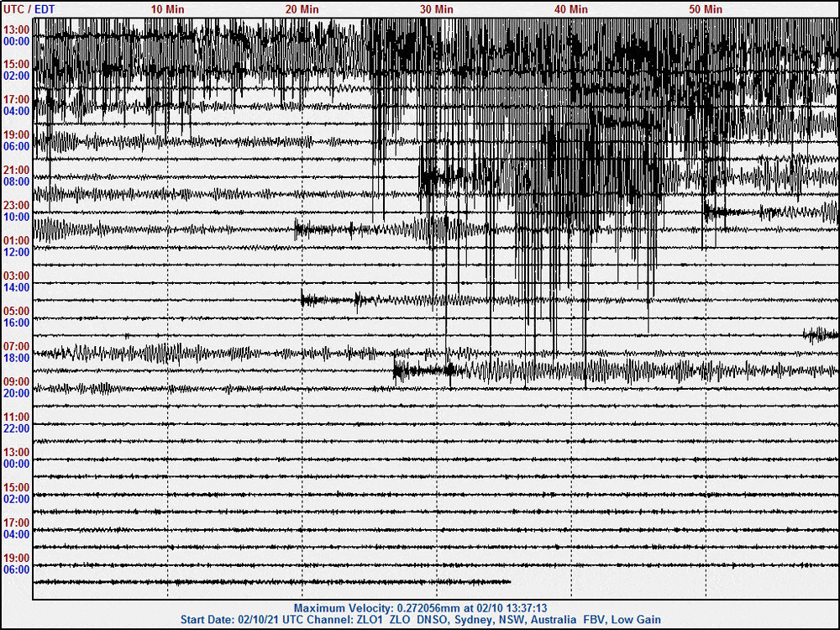Click the 23:00 UTC row label
The width and height of the screenshot is (840, 630).
pos(15,204)
